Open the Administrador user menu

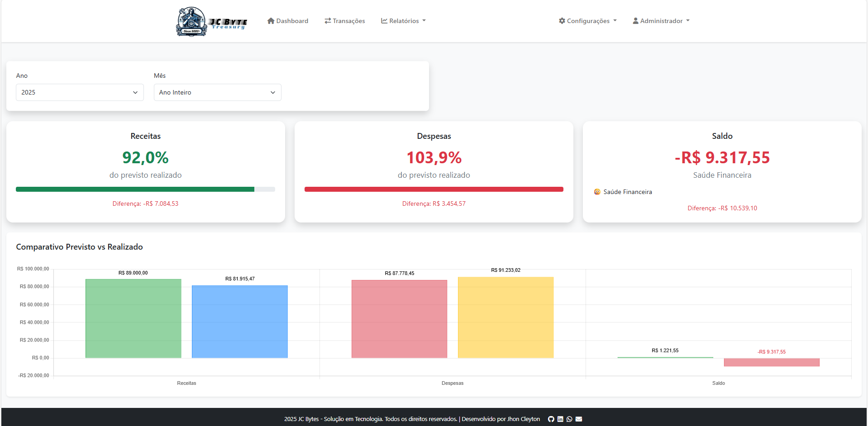(x=661, y=21)
